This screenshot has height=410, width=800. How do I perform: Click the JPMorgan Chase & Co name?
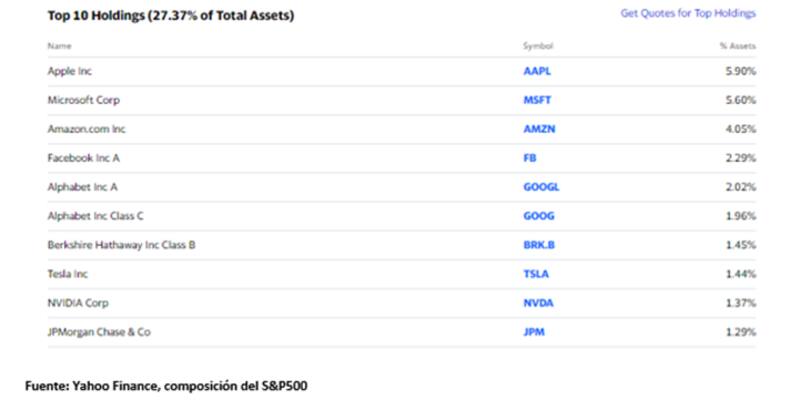[99, 331]
